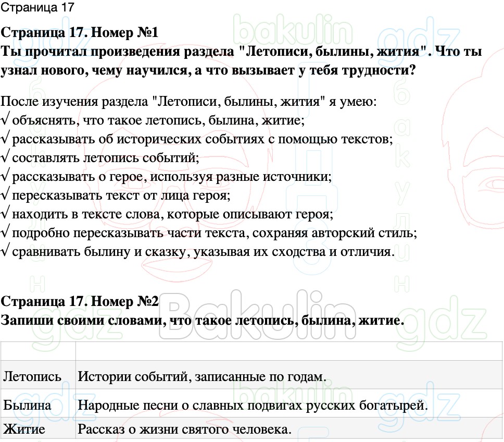Click the line "После изучения раздела... я умею:"

(x=188, y=101)
